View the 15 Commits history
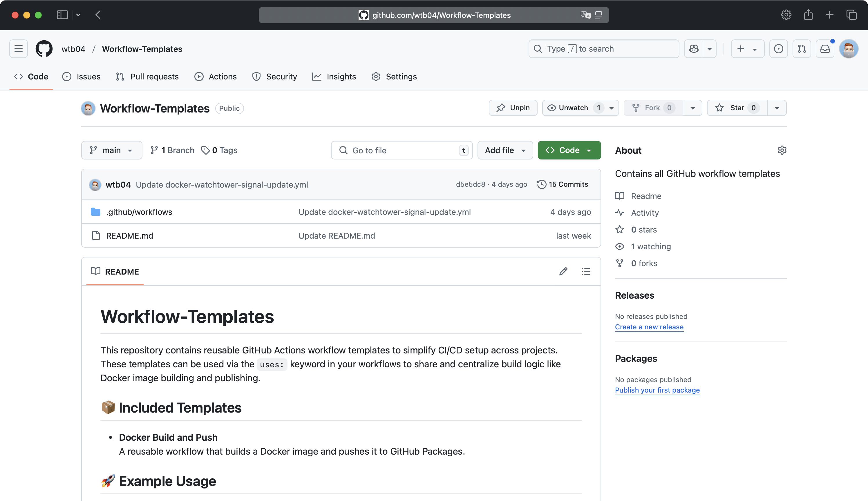 [x=563, y=184]
